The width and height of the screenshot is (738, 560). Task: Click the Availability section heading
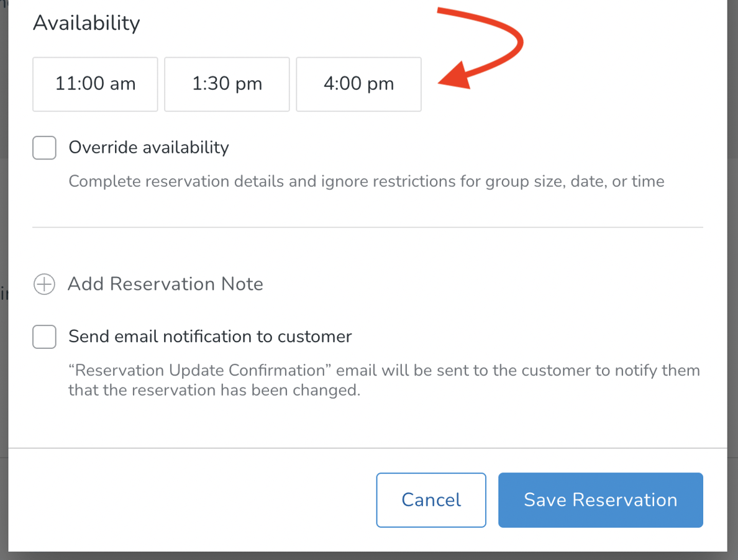[x=86, y=23]
